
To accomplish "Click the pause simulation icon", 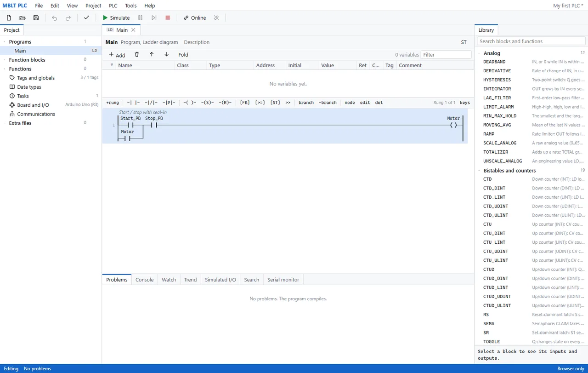I will coord(141,18).
